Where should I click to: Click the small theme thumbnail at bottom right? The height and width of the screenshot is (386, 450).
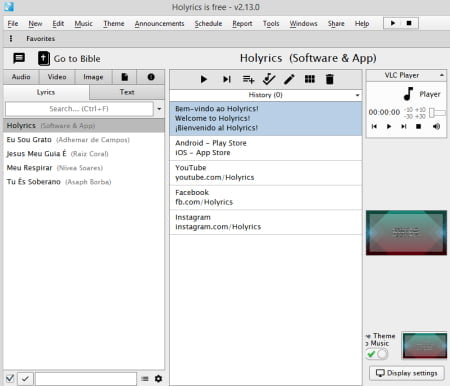click(x=425, y=346)
